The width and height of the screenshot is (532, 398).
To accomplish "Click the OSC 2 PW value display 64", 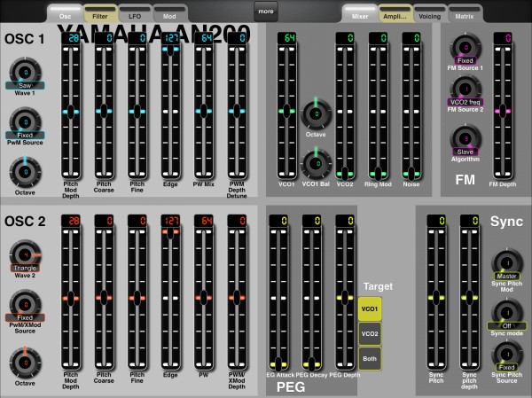I will tap(204, 221).
